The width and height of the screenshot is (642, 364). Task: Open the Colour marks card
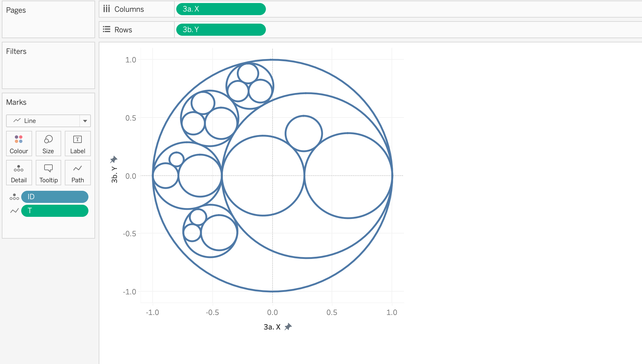[x=19, y=144]
